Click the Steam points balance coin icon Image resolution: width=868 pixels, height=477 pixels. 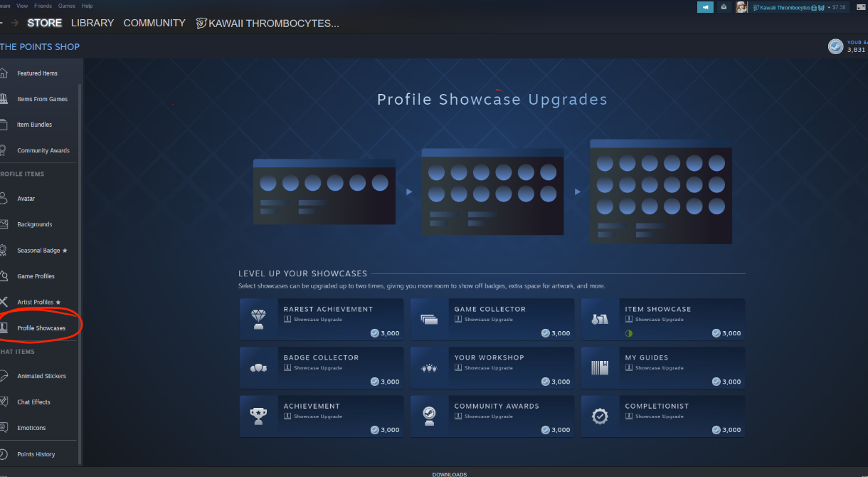pos(836,47)
